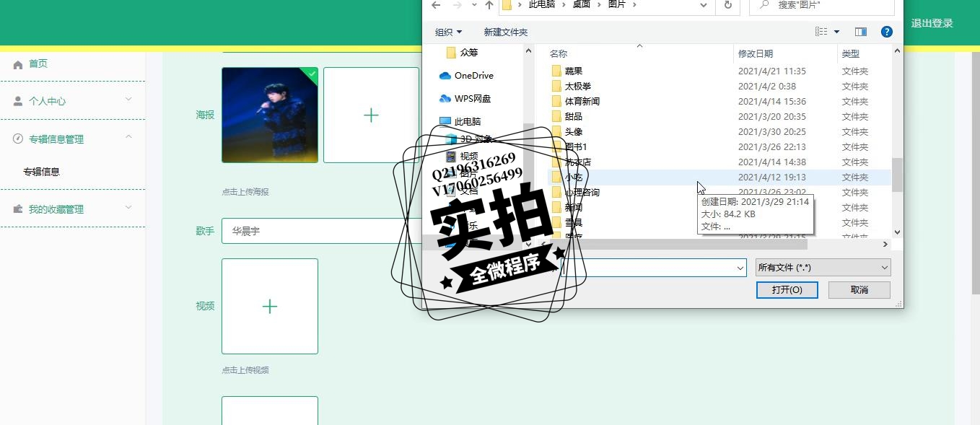Click 桌面 in the address breadcrumb

pyautogui.click(x=582, y=4)
